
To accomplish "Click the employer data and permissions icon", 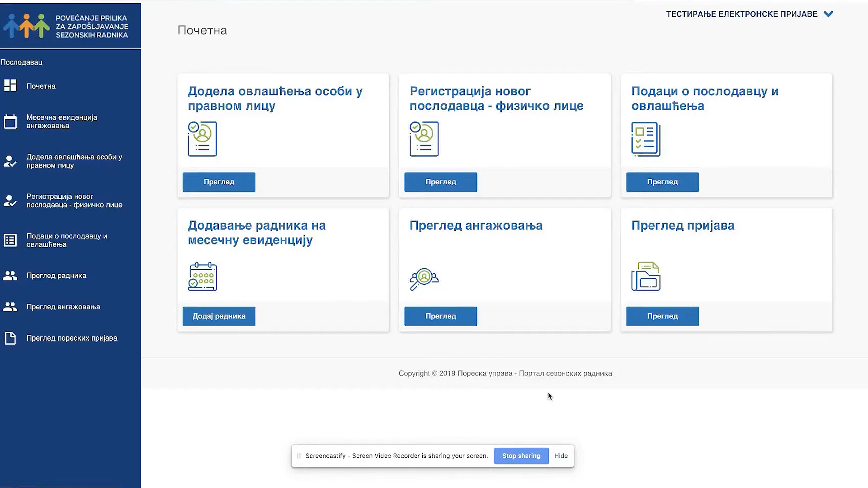I will pos(646,138).
